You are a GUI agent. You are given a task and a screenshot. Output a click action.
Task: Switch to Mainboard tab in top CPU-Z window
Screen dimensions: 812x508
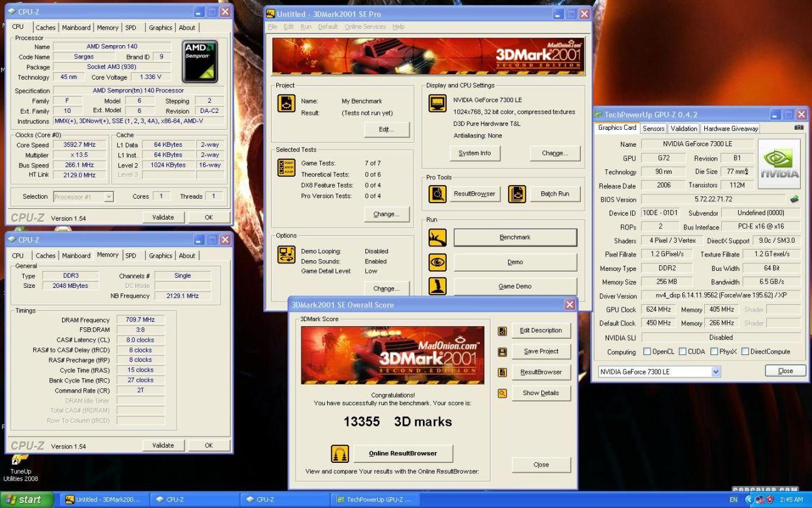[x=76, y=28]
